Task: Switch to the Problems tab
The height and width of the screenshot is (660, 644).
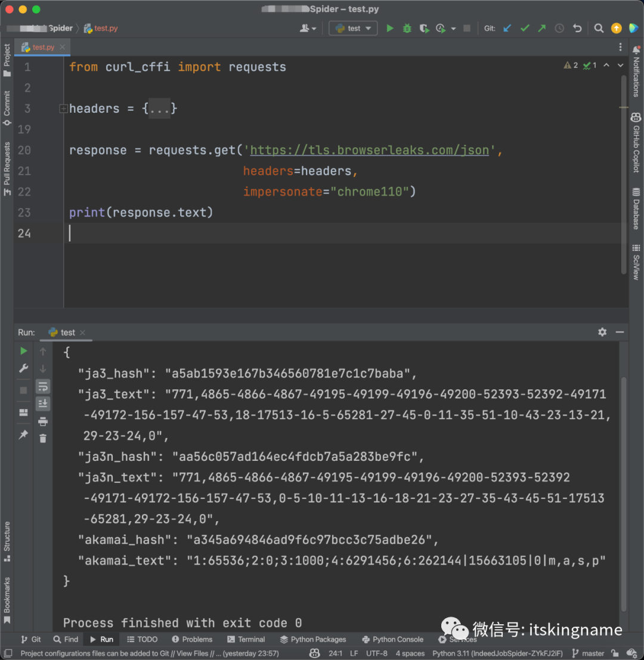Action: (192, 639)
